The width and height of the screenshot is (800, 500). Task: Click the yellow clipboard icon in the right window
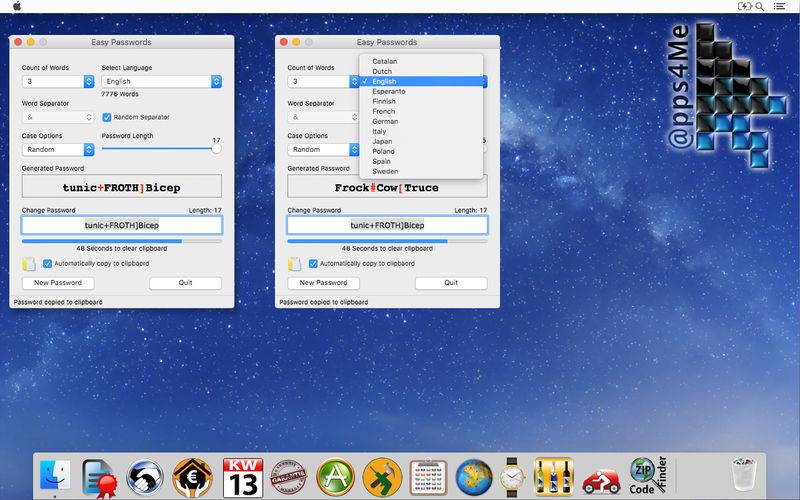pos(294,264)
